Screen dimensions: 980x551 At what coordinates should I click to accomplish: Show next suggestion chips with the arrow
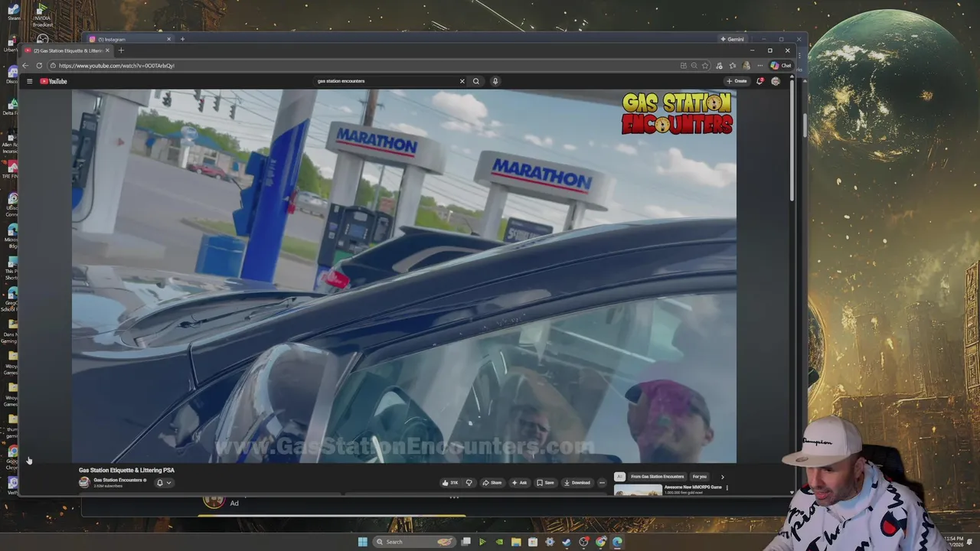(722, 477)
